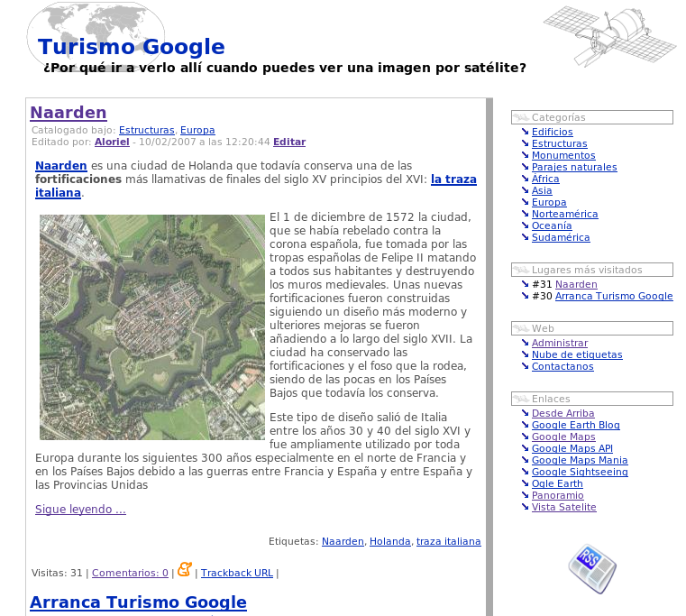Visit the Google Maps link

point(563,437)
